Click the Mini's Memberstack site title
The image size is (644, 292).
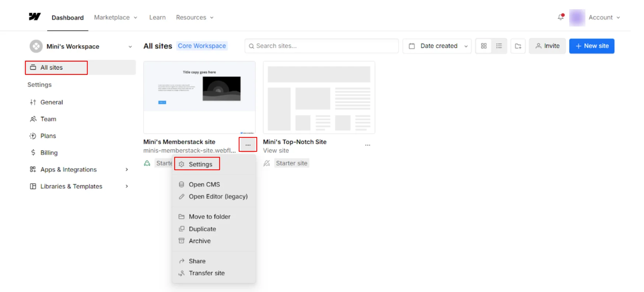click(x=179, y=142)
